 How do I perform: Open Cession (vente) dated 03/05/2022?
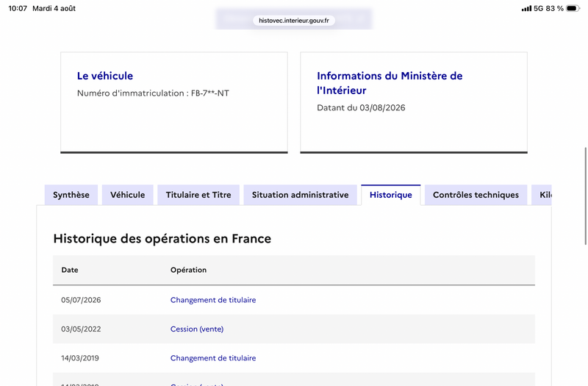click(x=197, y=329)
